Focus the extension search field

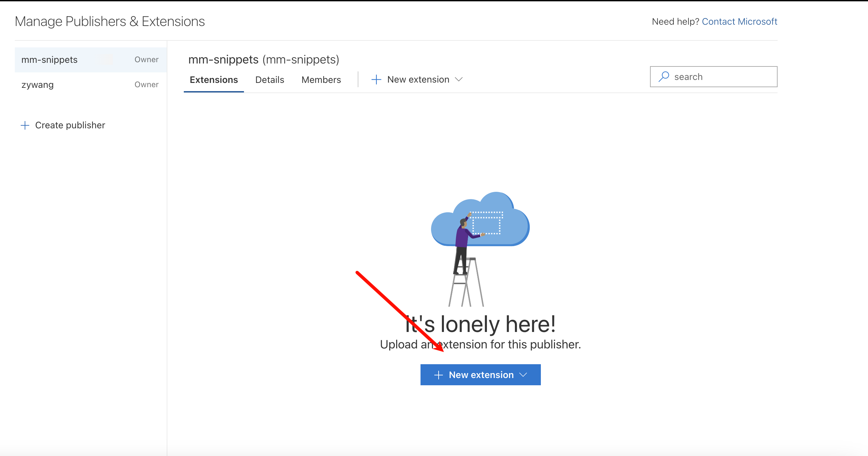coord(714,77)
